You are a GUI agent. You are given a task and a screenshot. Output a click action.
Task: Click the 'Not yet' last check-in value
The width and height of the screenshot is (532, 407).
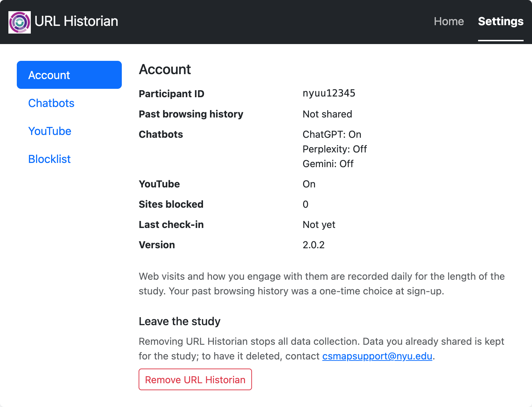point(319,224)
